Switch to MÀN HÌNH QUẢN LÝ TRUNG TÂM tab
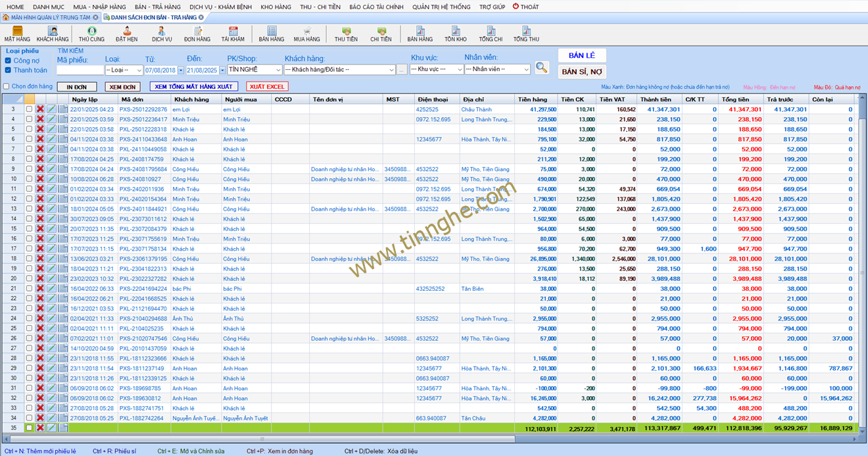The height and width of the screenshot is (456, 868). point(51,17)
